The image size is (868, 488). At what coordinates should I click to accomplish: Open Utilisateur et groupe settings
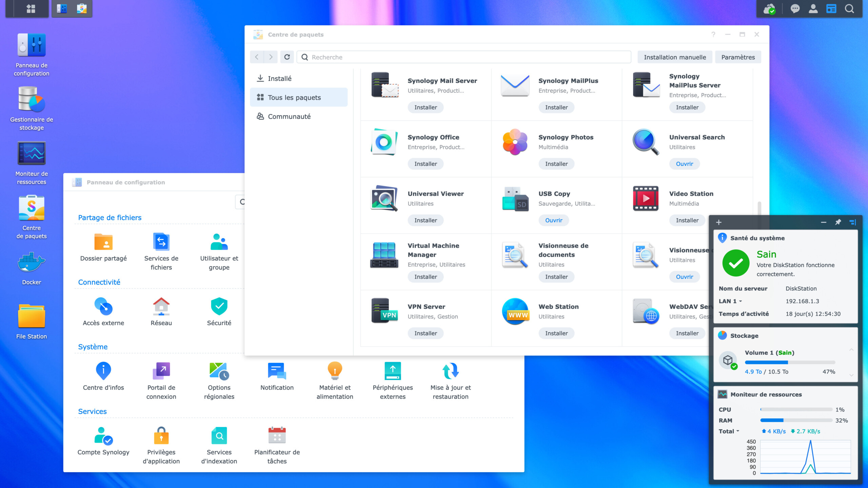coord(219,251)
